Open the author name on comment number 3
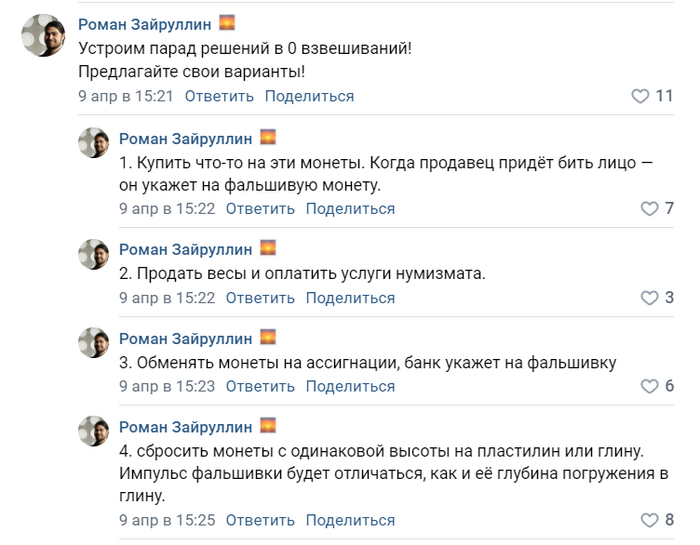This screenshot has height=545, width=700. pyautogui.click(x=185, y=339)
